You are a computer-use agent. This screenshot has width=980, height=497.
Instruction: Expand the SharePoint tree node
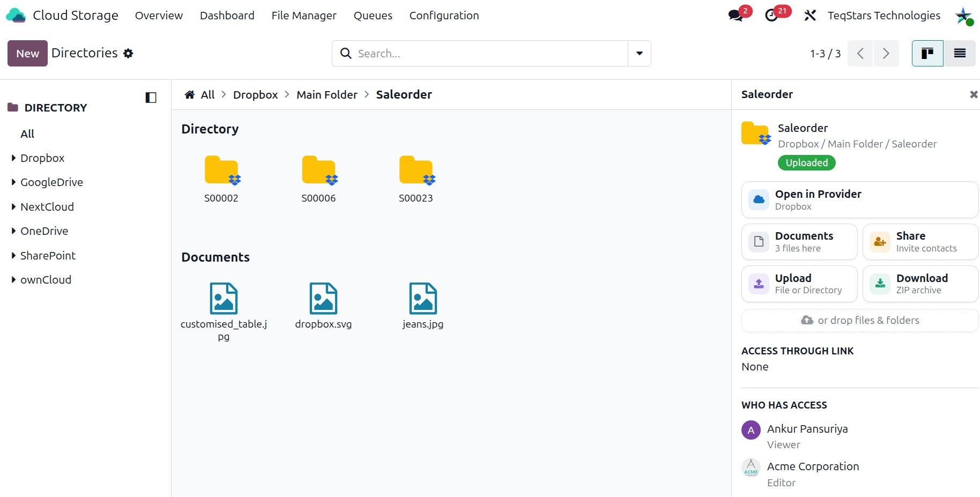coord(13,256)
